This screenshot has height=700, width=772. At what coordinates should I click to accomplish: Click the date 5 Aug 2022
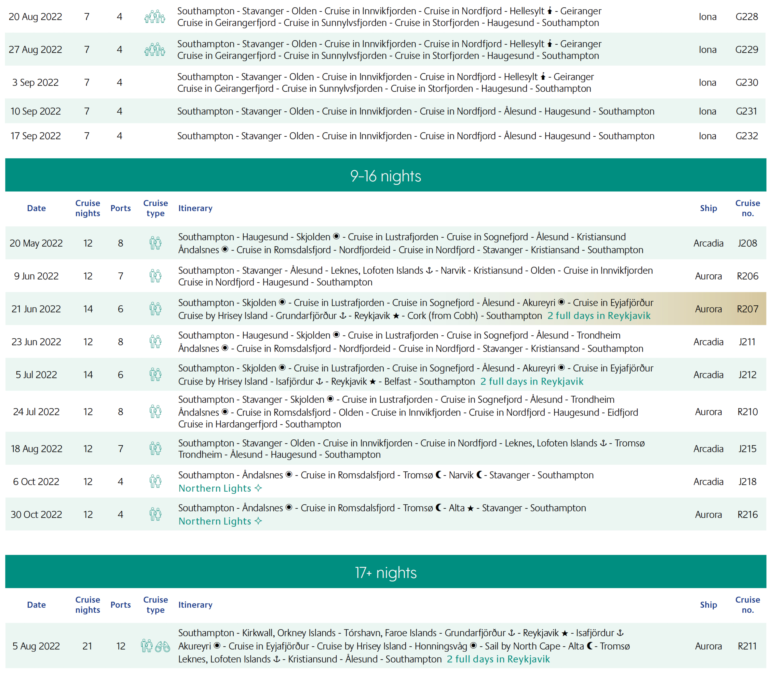tap(36, 646)
